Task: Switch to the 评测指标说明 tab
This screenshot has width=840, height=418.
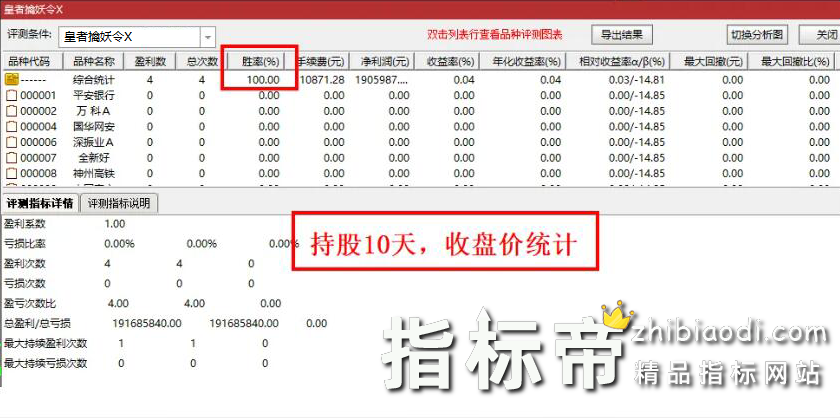Action: pos(118,203)
